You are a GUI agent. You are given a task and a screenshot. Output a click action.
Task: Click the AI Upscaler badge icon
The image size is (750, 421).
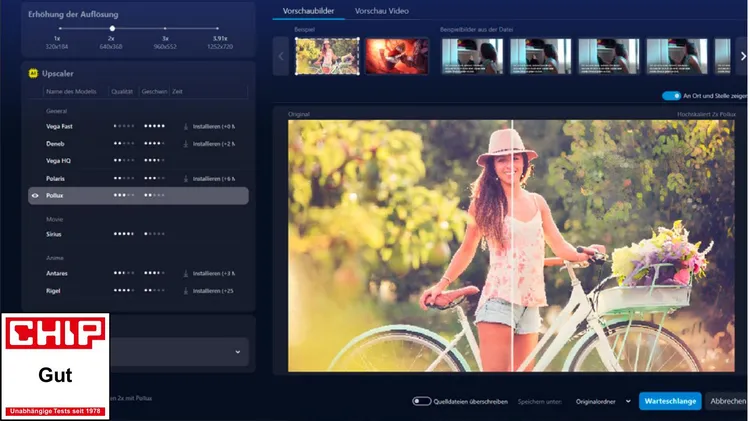[x=33, y=73]
